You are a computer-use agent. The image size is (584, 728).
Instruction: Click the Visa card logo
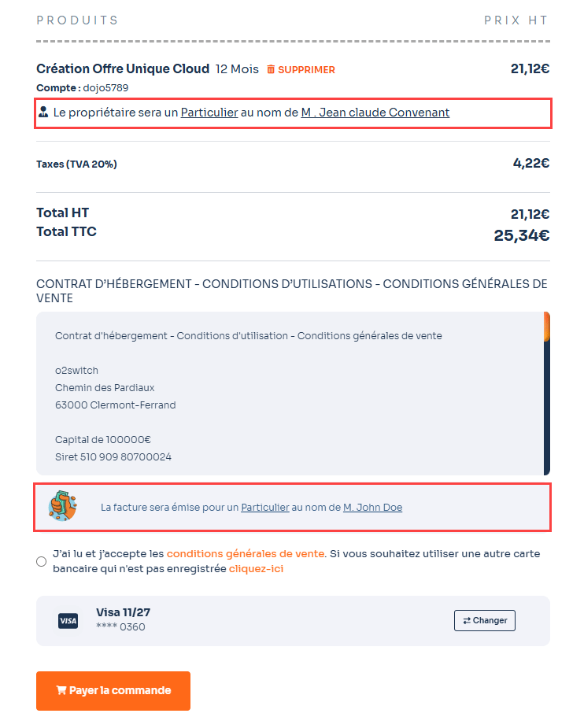[x=68, y=620]
